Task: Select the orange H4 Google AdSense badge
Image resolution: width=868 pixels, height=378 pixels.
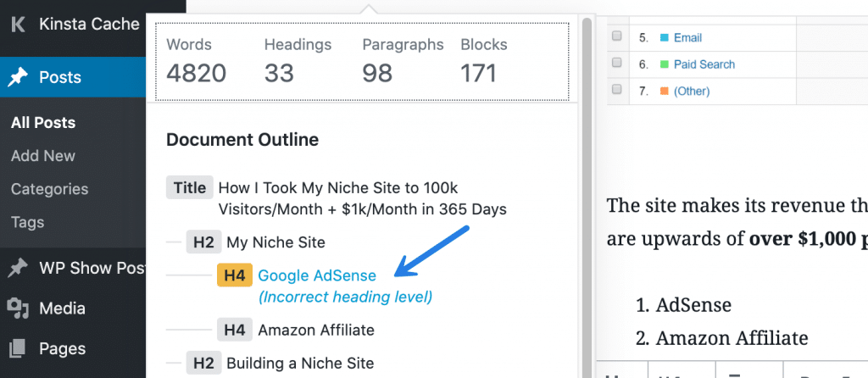Action: (x=234, y=275)
